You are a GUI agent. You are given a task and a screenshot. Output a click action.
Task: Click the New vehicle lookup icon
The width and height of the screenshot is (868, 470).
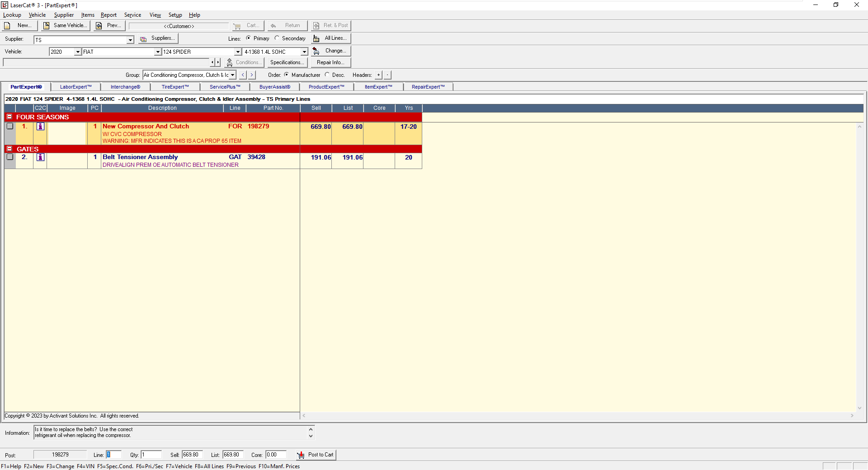[x=7, y=26]
